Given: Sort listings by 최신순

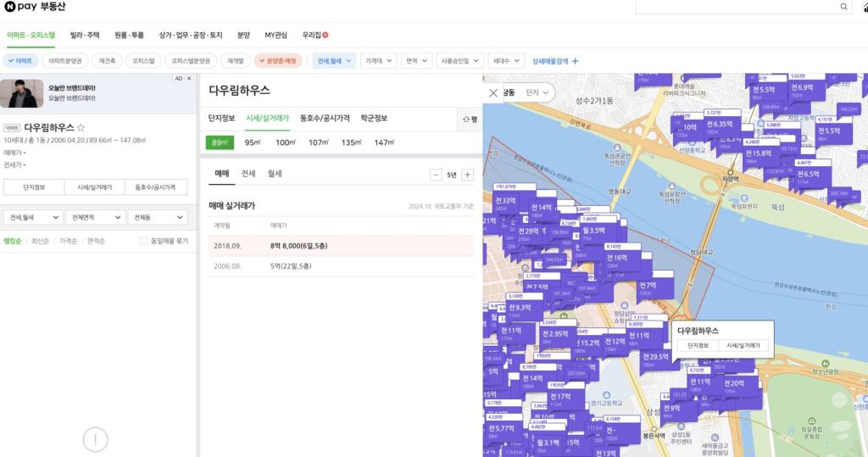Looking at the screenshot, I should click(x=40, y=241).
